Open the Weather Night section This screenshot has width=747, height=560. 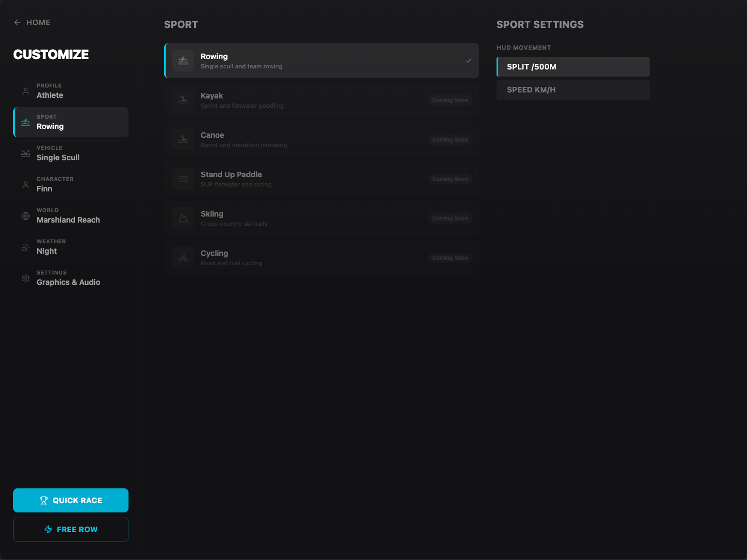point(71,247)
